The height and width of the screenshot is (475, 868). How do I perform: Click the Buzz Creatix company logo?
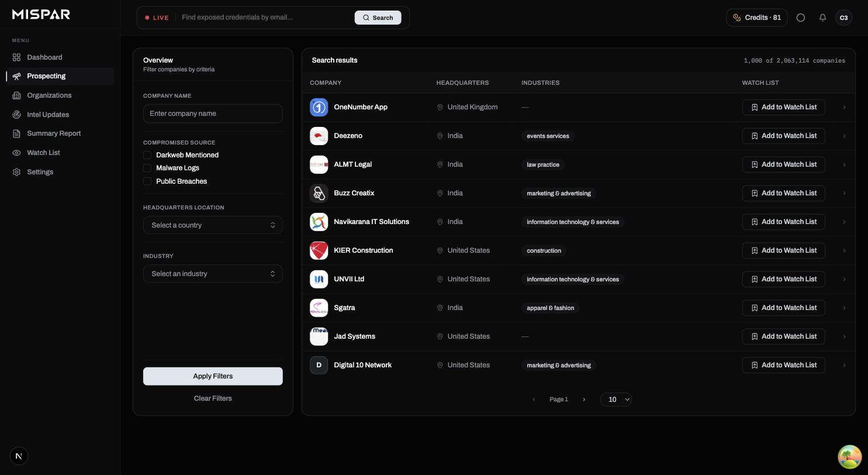pos(319,193)
